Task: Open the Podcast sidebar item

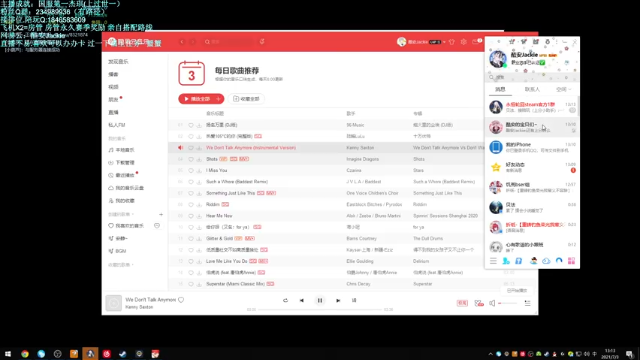Action: pos(113,74)
